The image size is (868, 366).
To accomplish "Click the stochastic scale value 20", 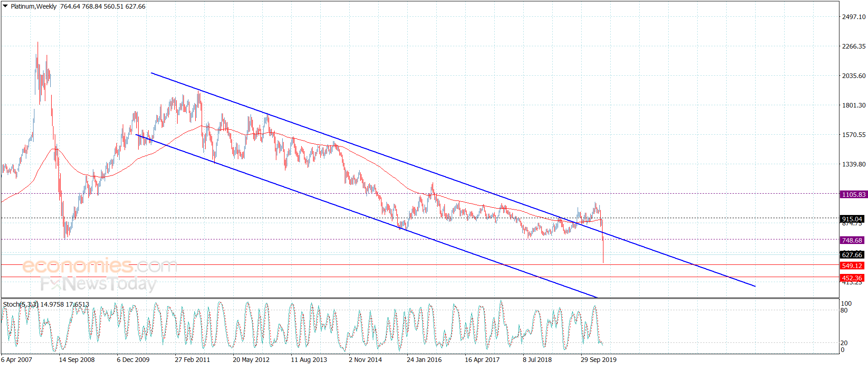I will [844, 343].
